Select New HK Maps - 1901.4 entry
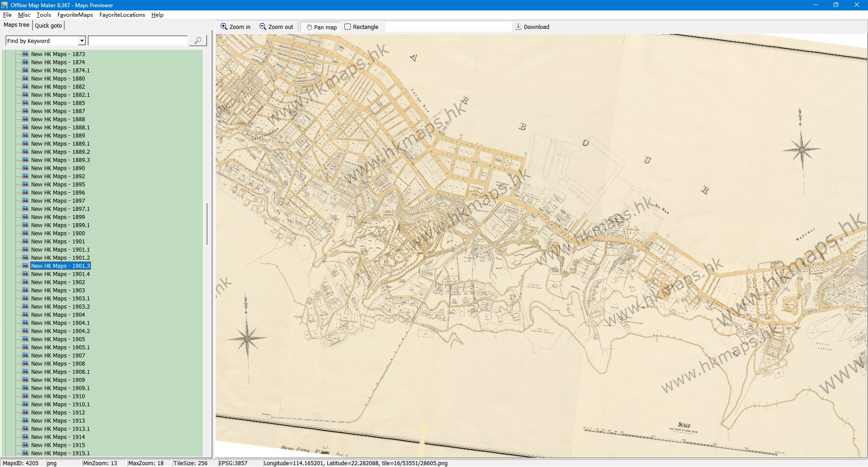 (x=60, y=274)
